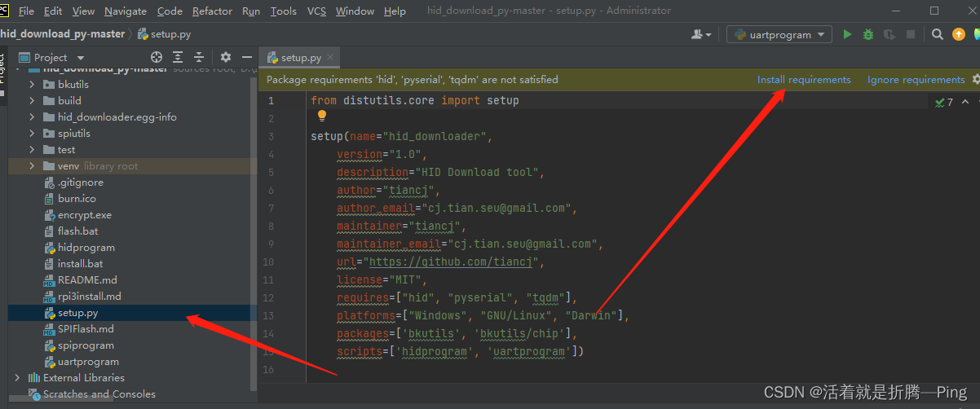Viewport: 980px width, 409px height.
Task: Run with coverage icon in toolbar
Action: tap(890, 34)
